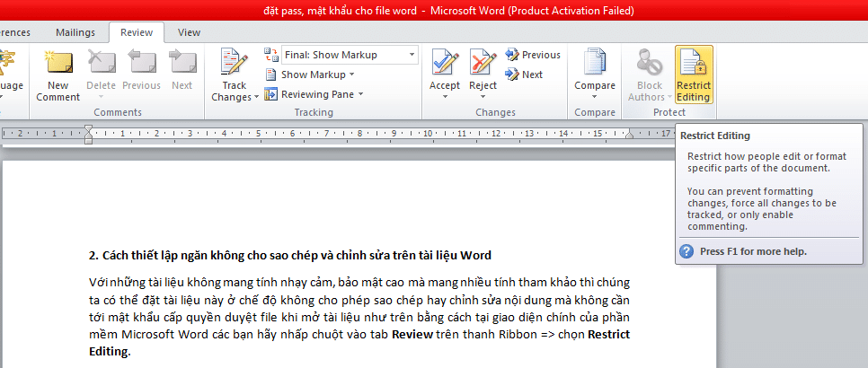Click the Compare documents icon
The image size is (868, 368).
coord(595,62)
